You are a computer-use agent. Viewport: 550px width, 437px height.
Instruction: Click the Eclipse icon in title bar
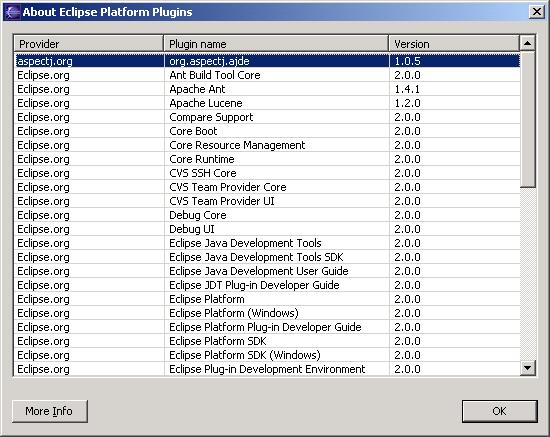click(12, 12)
